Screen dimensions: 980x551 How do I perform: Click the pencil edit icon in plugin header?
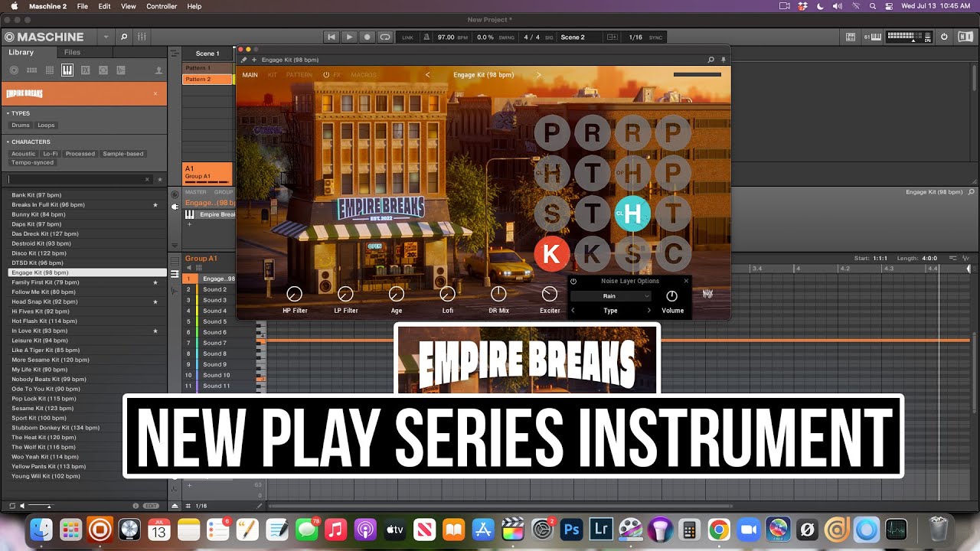click(244, 60)
